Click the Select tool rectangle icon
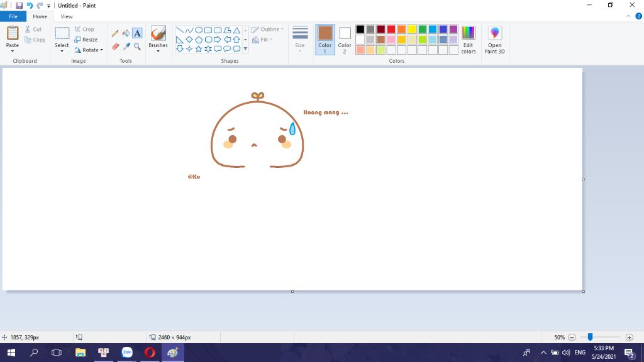The height and width of the screenshot is (362, 644). point(62,33)
